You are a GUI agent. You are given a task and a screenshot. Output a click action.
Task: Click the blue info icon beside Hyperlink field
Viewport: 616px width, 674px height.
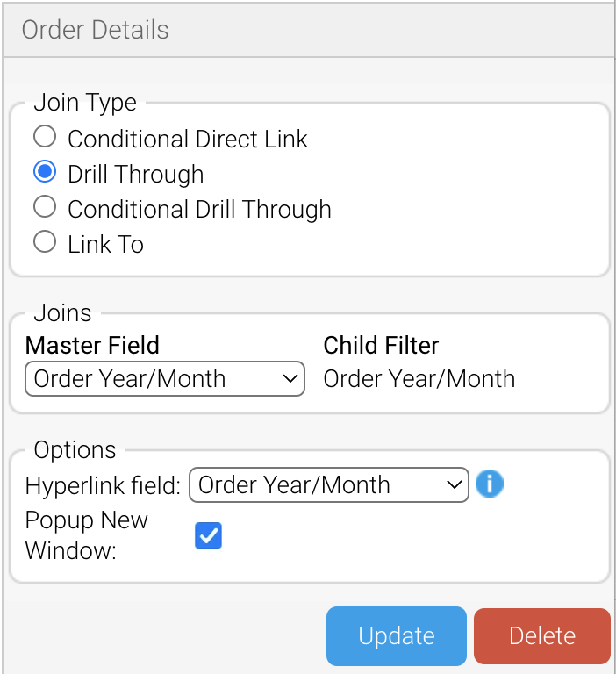point(489,484)
